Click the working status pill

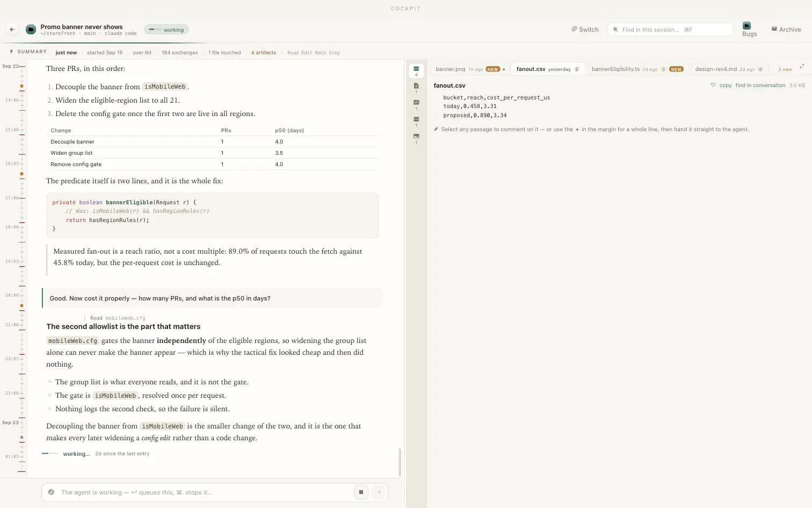[x=166, y=30]
